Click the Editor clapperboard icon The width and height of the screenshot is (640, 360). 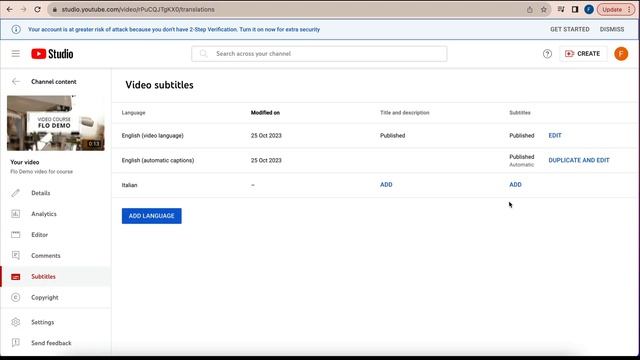pyautogui.click(x=16, y=235)
